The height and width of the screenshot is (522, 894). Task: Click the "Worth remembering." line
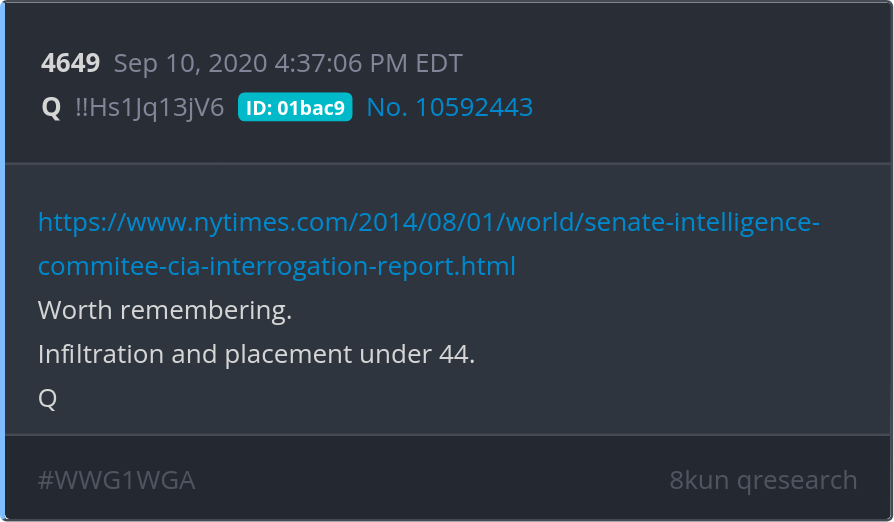point(165,310)
